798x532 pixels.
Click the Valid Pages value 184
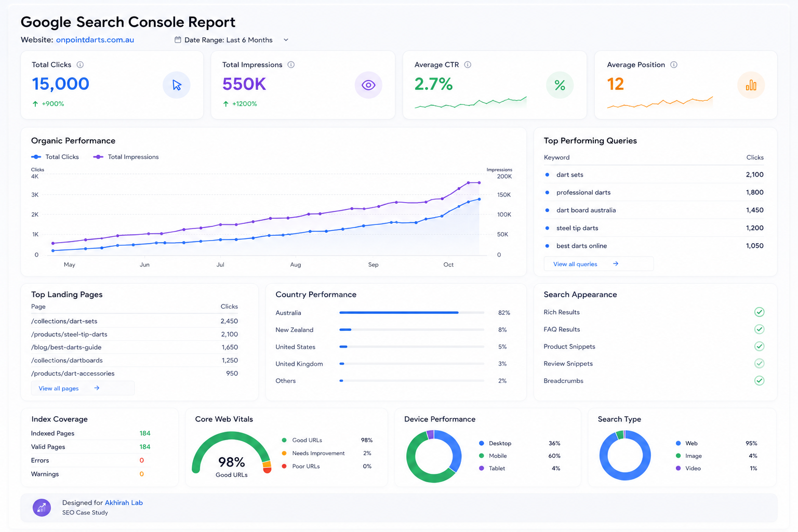pyautogui.click(x=145, y=447)
